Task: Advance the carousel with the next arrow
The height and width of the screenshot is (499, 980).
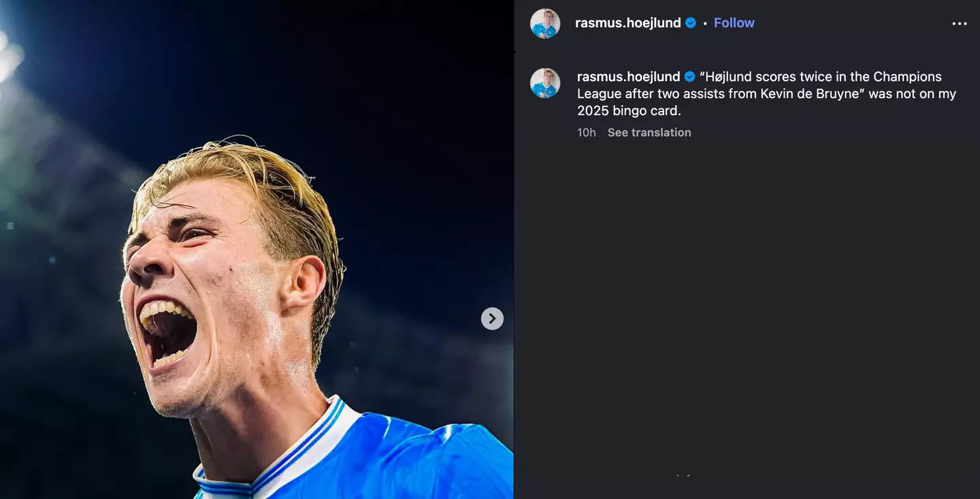Action: pos(491,318)
